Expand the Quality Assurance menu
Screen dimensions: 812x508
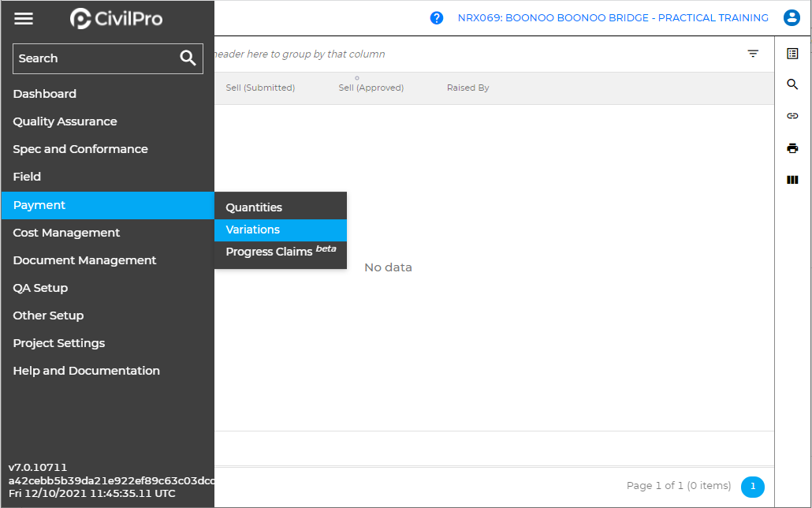pos(65,121)
